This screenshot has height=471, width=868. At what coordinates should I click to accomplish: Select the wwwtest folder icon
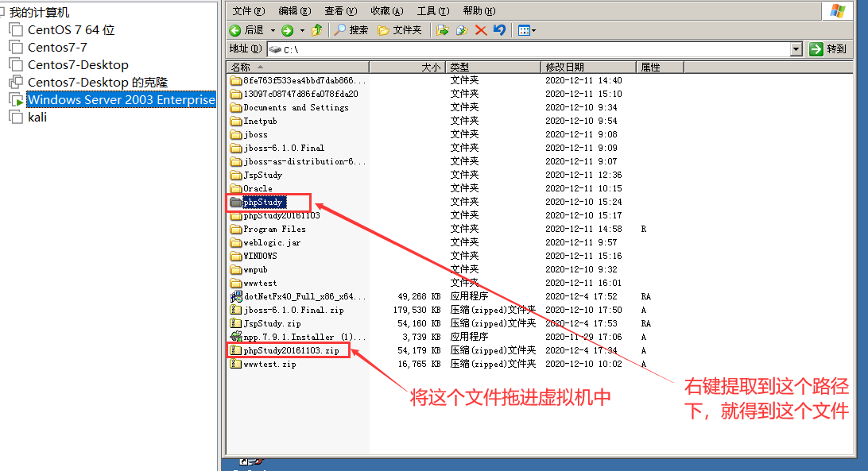(236, 283)
